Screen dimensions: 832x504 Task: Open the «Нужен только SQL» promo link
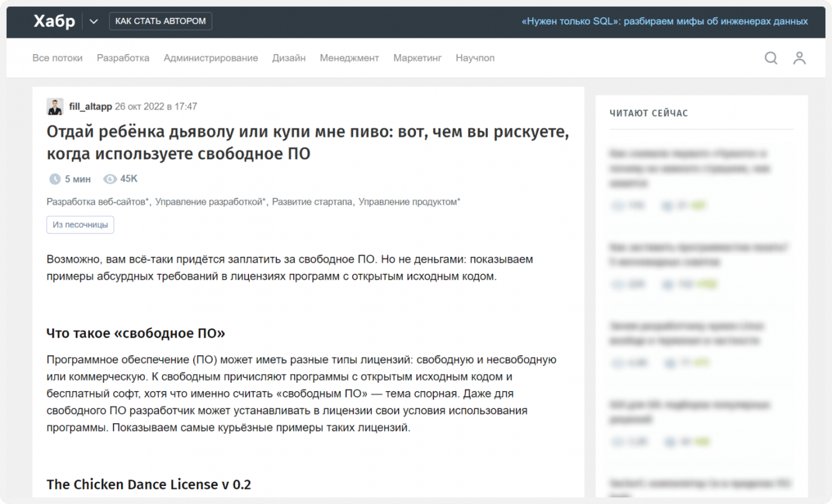click(x=664, y=21)
